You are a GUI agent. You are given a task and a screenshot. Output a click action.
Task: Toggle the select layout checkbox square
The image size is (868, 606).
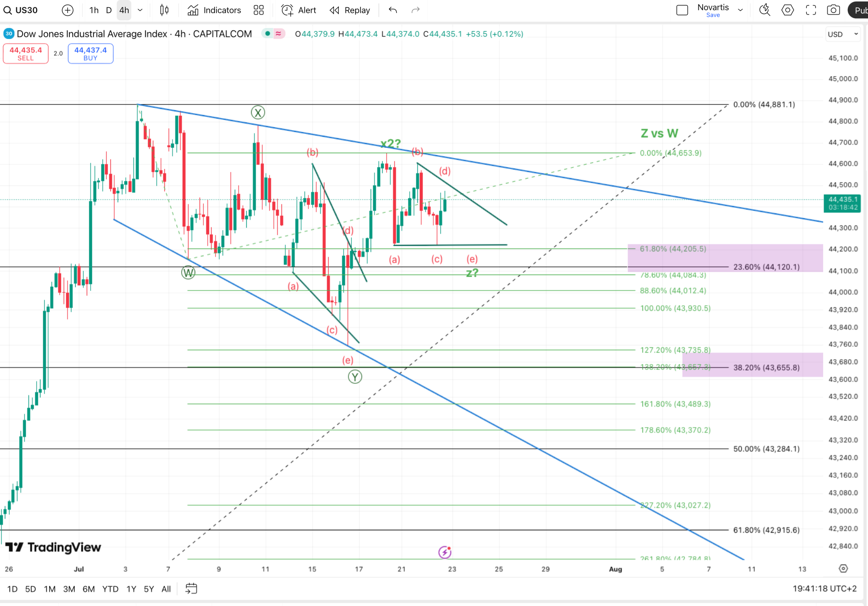coord(682,10)
